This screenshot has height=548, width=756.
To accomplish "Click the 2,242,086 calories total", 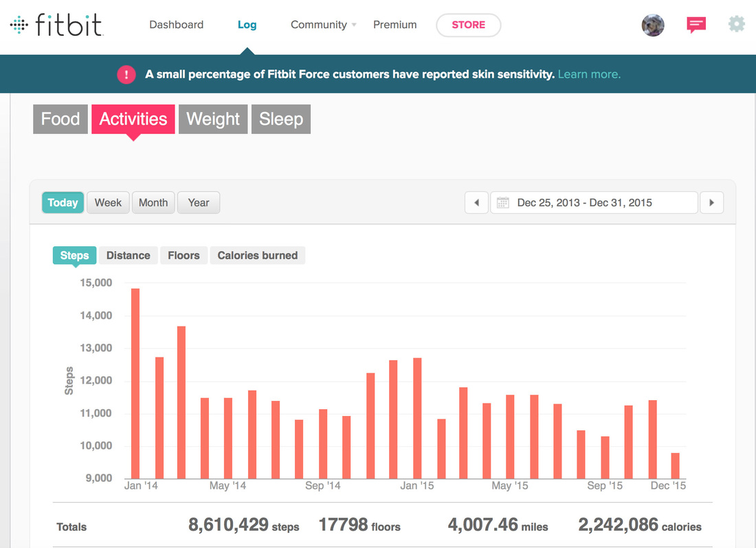I will coord(640,525).
